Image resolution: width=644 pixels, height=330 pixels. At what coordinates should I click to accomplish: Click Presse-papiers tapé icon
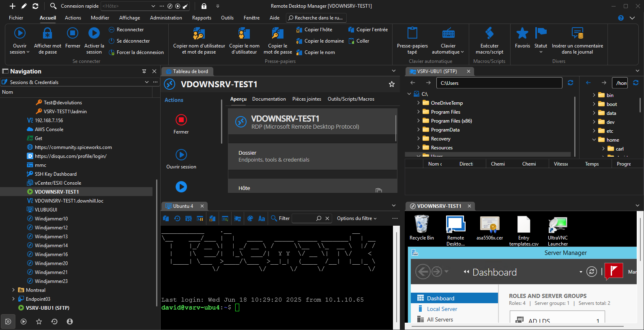pos(412,33)
